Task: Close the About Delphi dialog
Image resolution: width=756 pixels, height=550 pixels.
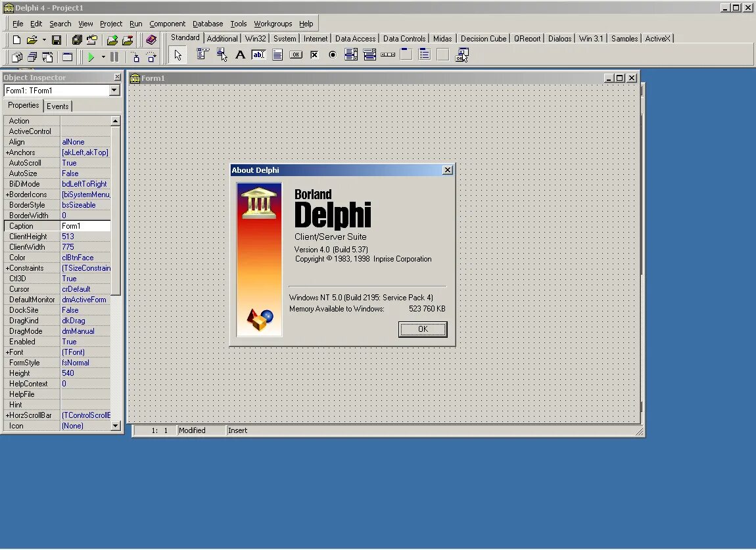Action: [448, 170]
